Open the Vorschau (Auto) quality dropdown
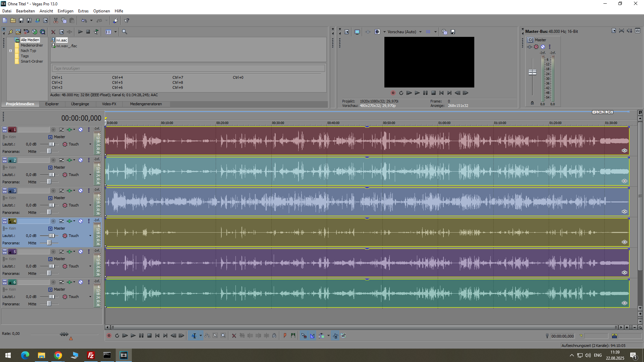644x362 pixels. pyautogui.click(x=420, y=32)
